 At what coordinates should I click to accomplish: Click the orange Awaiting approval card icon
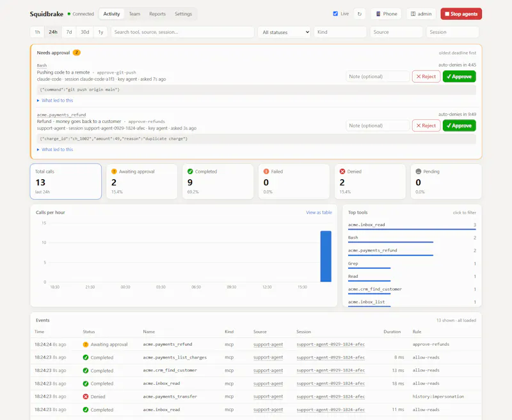click(x=114, y=172)
